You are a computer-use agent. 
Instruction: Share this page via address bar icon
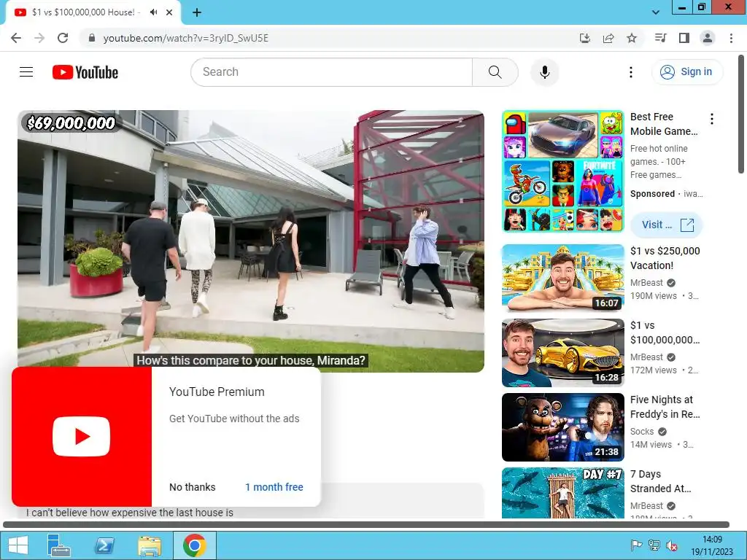pos(608,38)
